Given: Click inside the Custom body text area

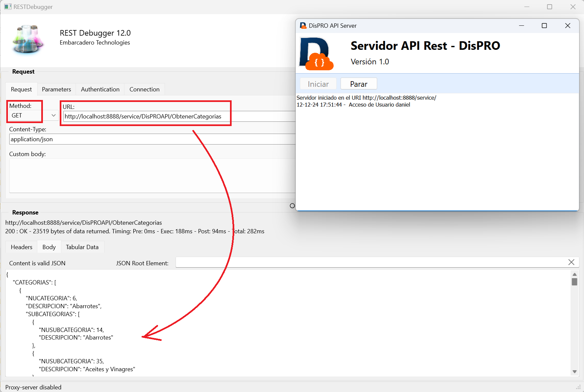Looking at the screenshot, I should click(x=152, y=176).
